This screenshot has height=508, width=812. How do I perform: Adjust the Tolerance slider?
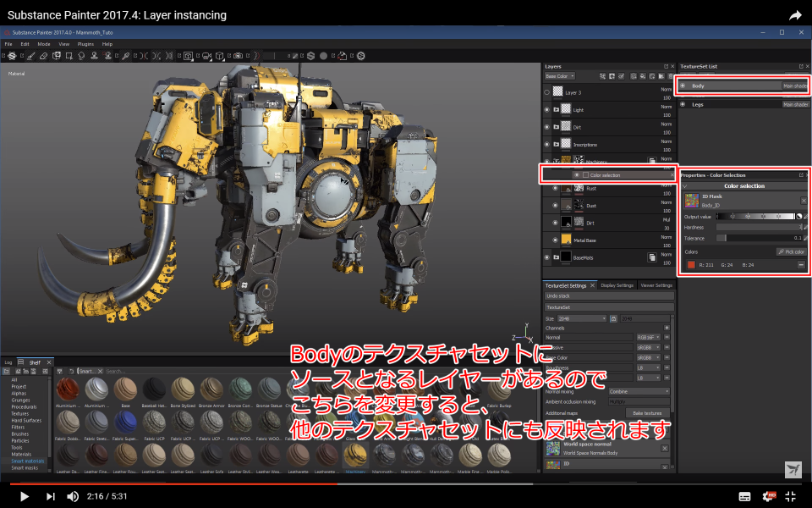760,238
